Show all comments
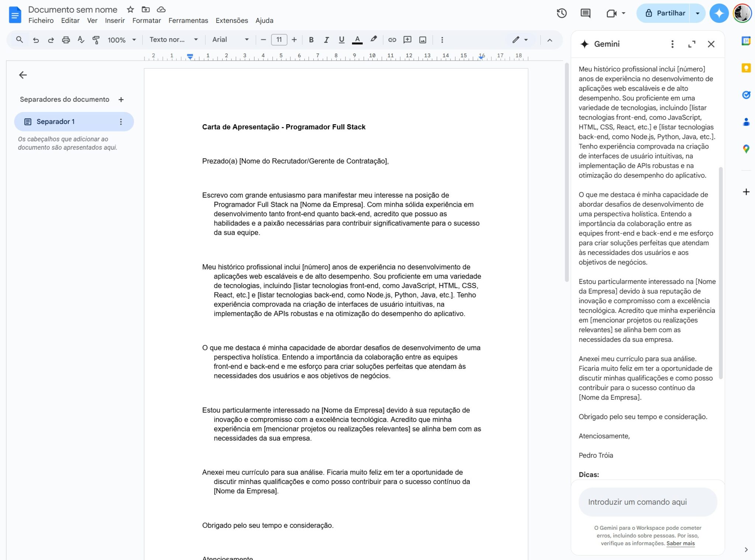This screenshot has height=560, width=755. 585,13
